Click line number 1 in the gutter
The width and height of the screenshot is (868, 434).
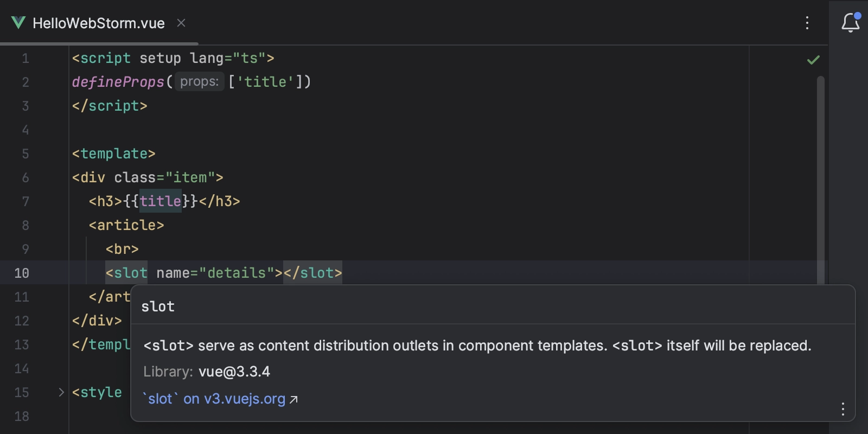25,58
